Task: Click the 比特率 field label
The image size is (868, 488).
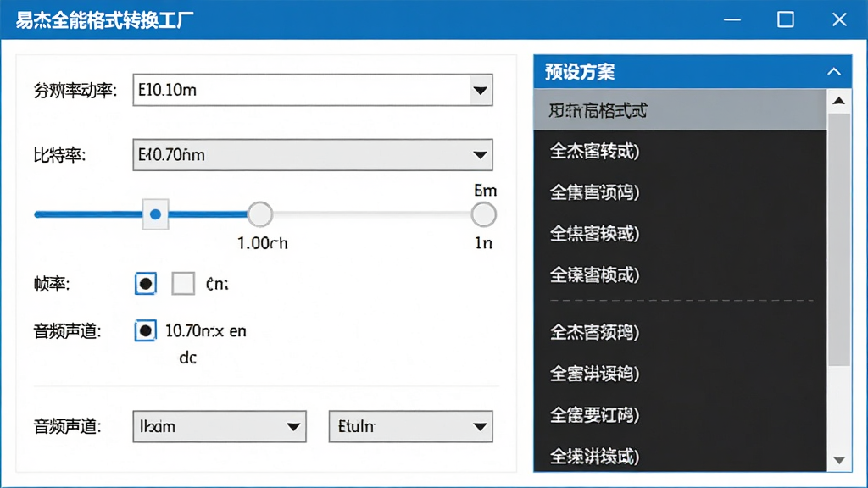Action: coord(60,155)
